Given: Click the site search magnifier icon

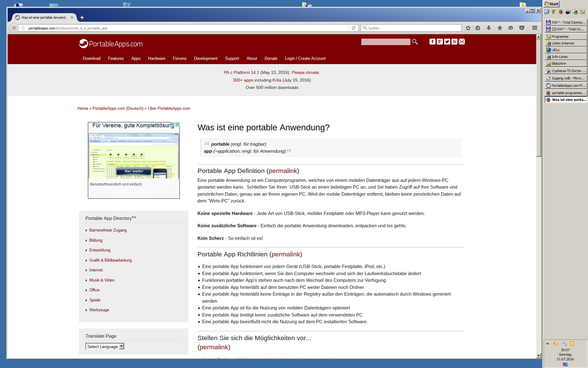Looking at the screenshot, I should coord(415,42).
